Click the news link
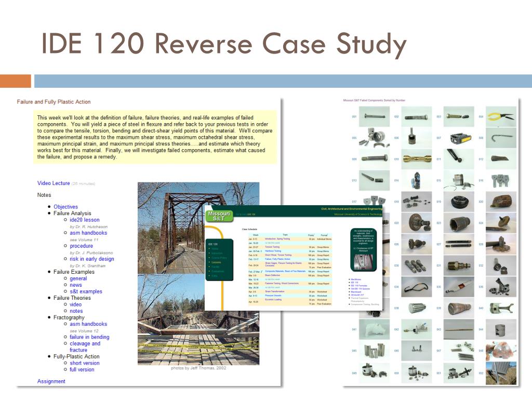This screenshot has height=399, width=532. point(76,285)
